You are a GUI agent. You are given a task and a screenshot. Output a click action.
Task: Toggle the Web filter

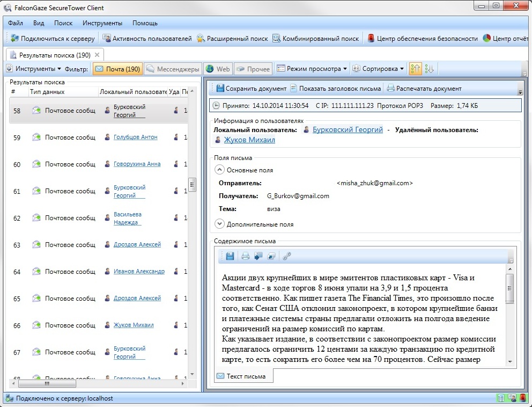(x=218, y=69)
